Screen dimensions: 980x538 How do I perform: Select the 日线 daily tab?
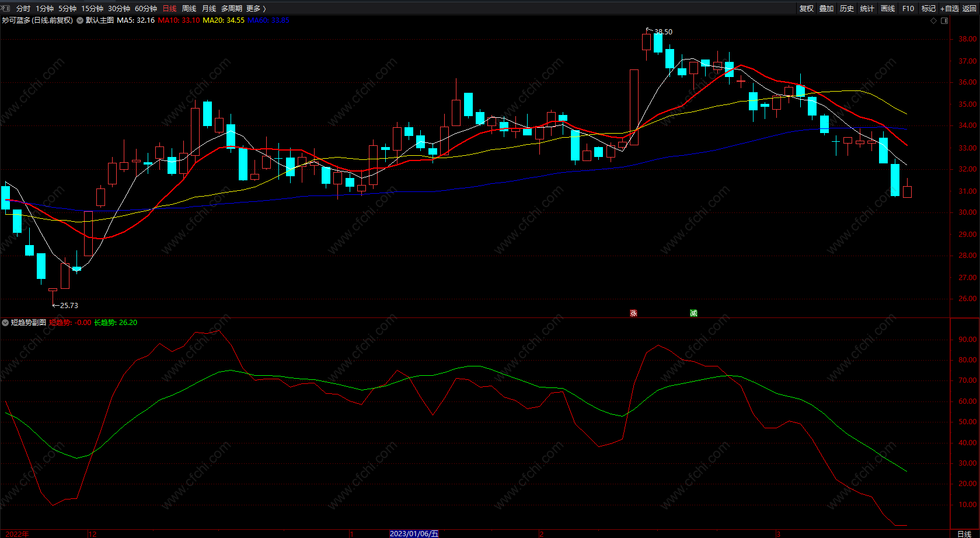click(169, 8)
